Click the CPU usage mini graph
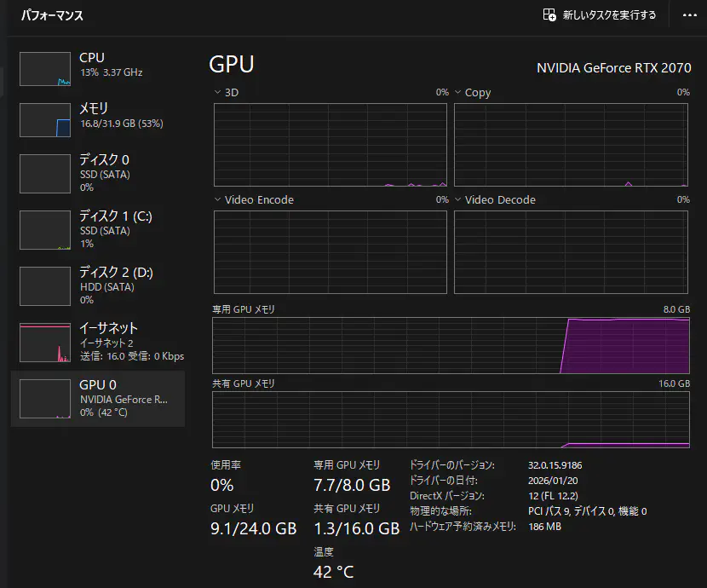Image resolution: width=707 pixels, height=588 pixels. (45, 68)
